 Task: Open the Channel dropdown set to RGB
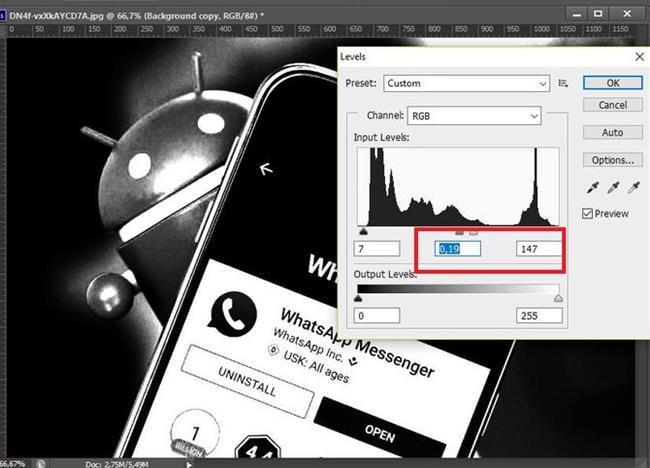click(474, 116)
